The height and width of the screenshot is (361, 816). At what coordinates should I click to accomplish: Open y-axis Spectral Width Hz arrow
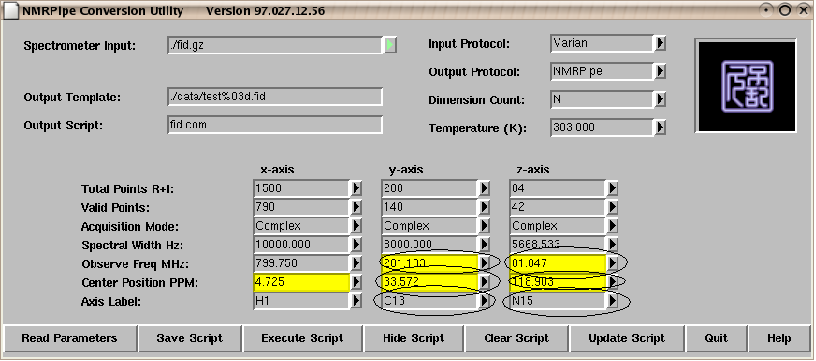[x=484, y=244]
